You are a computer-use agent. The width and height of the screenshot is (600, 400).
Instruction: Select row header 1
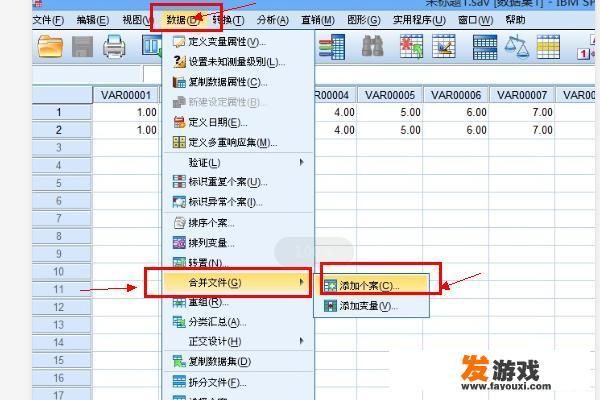tap(62, 112)
